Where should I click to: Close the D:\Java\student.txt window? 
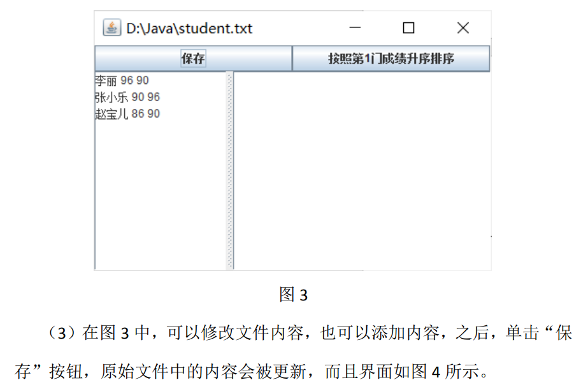click(463, 28)
